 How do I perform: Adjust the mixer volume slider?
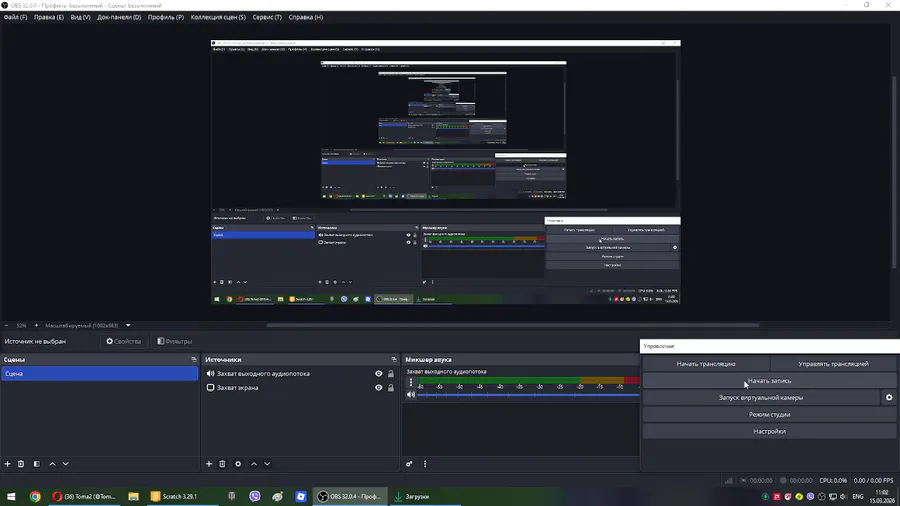pos(528,395)
